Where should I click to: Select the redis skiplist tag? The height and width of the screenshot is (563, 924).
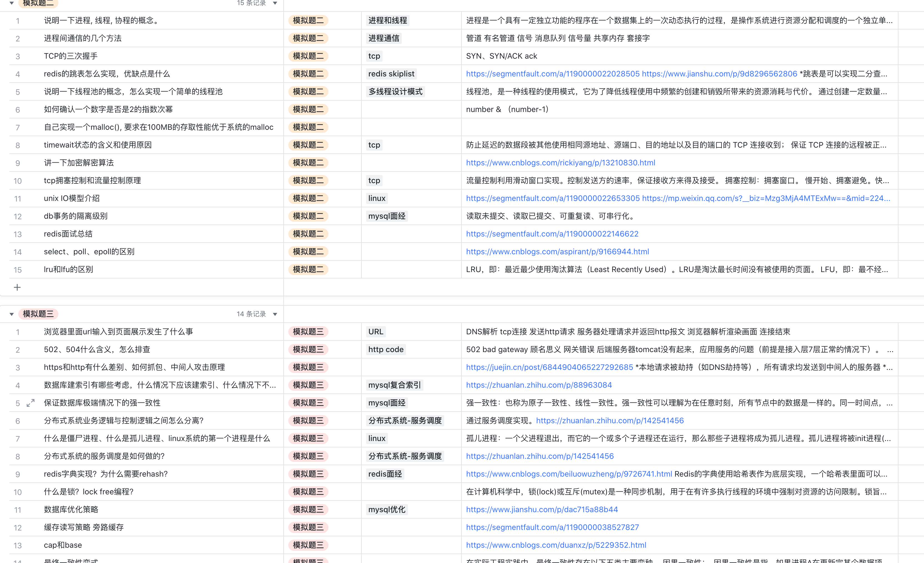[x=391, y=74]
